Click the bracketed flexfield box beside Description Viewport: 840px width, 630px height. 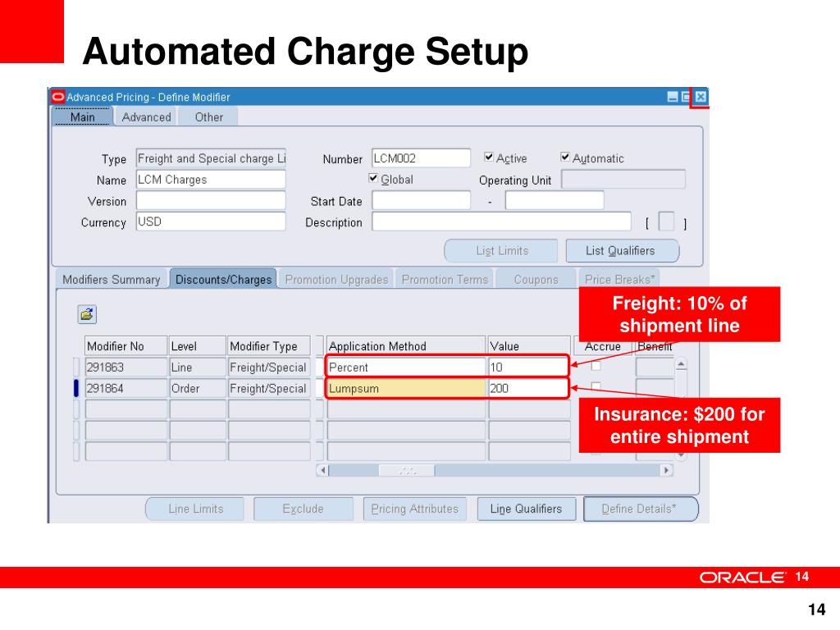[666, 221]
